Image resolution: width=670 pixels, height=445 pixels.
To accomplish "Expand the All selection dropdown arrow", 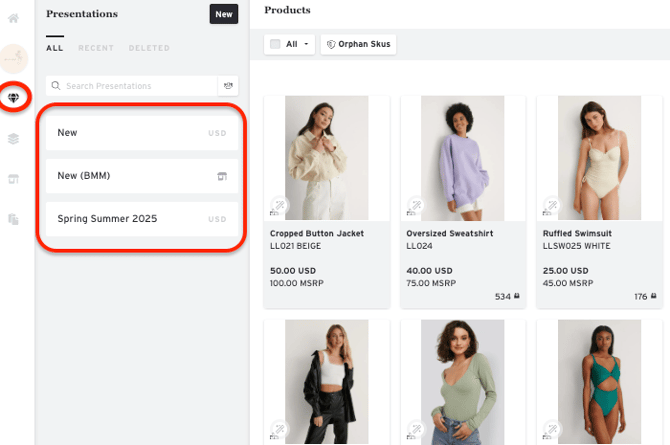I will click(304, 44).
